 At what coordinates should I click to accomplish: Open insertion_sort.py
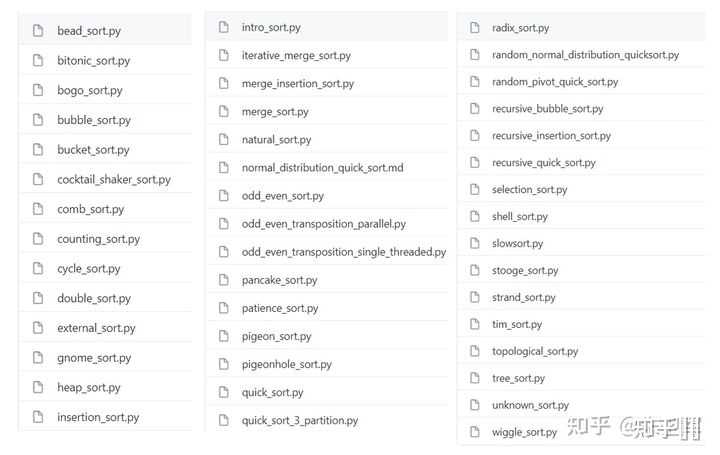click(98, 417)
